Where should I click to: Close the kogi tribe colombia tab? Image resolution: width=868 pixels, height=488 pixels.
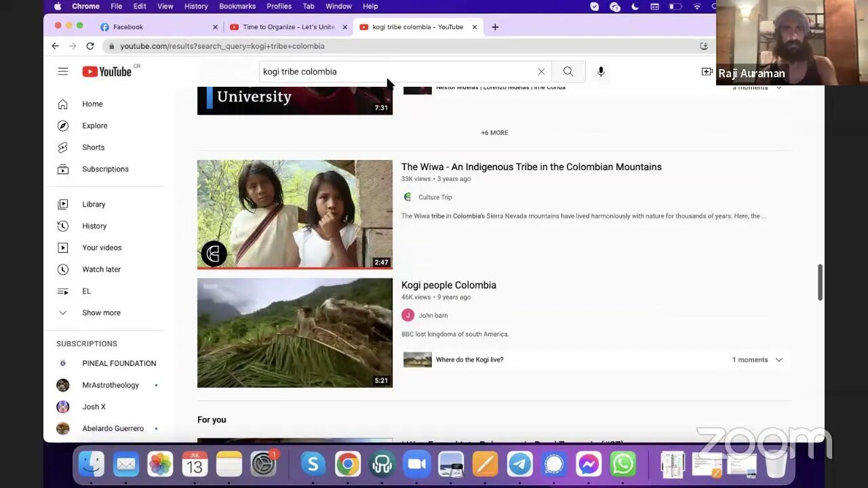475,27
